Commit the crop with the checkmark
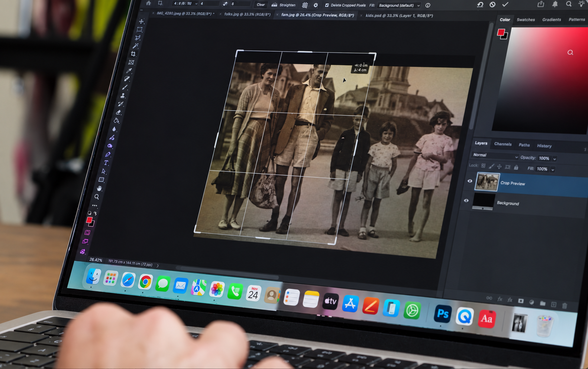This screenshot has height=369, width=588. tap(505, 4)
